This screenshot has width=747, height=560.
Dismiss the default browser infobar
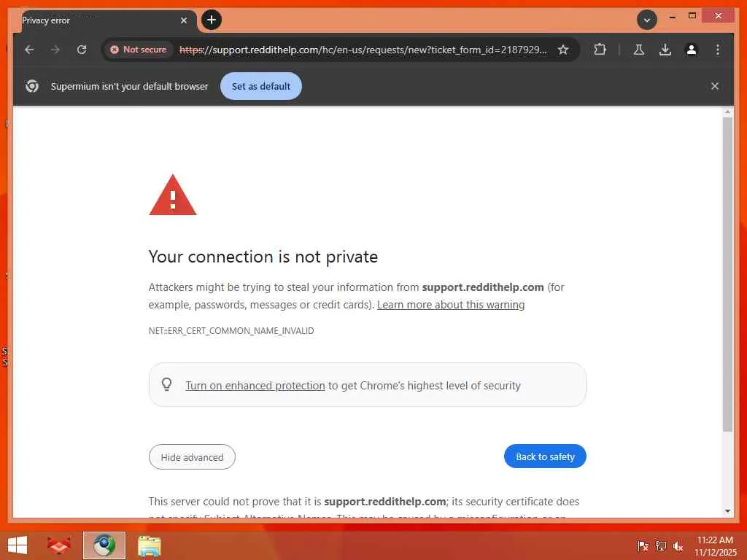(x=715, y=86)
